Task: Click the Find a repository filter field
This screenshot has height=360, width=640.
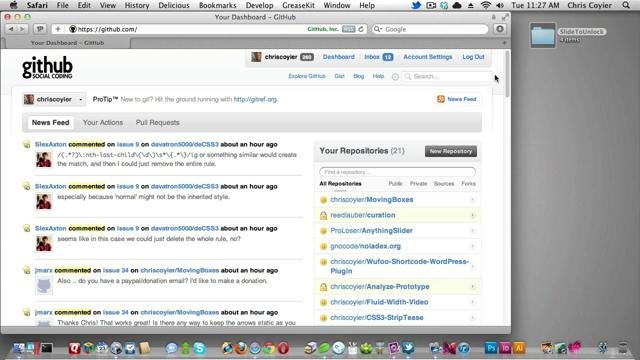Action: (398, 172)
